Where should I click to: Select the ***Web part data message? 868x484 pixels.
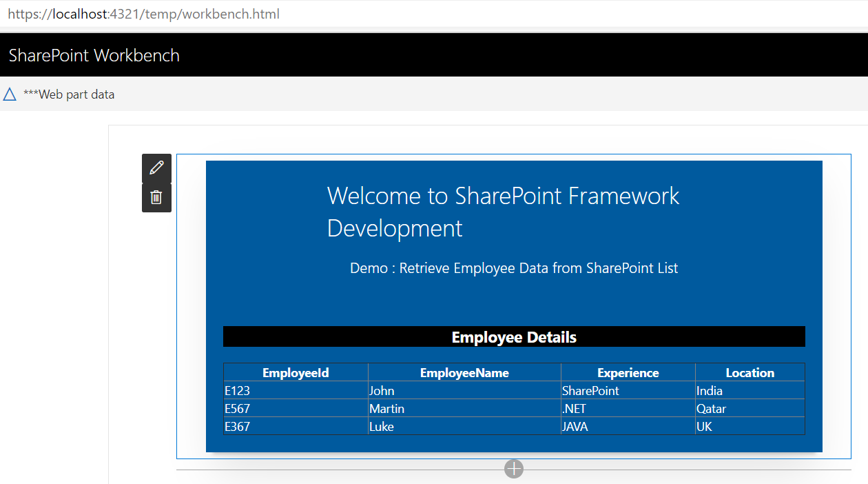69,94
